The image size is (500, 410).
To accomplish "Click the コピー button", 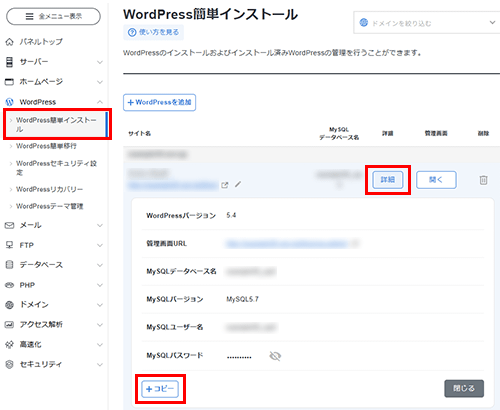I will (160, 389).
